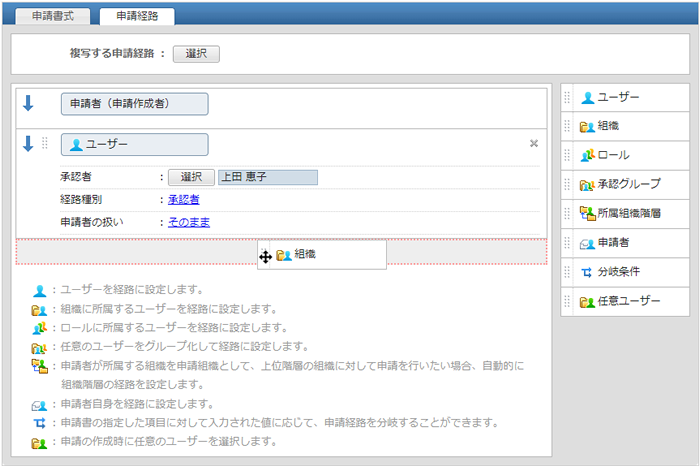Image resolution: width=700 pixels, height=466 pixels.
Task: Select the 所属組織階層 icon in palette
Action: (x=588, y=214)
